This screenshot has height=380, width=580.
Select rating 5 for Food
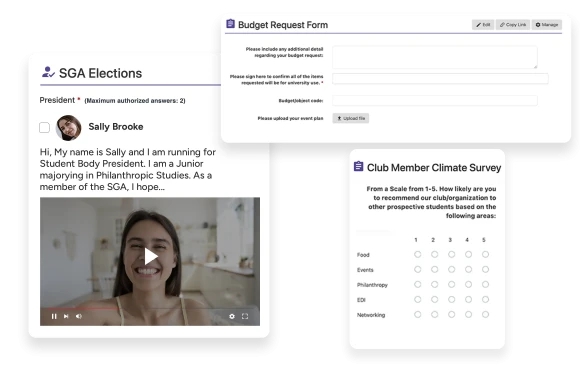[x=486, y=255]
